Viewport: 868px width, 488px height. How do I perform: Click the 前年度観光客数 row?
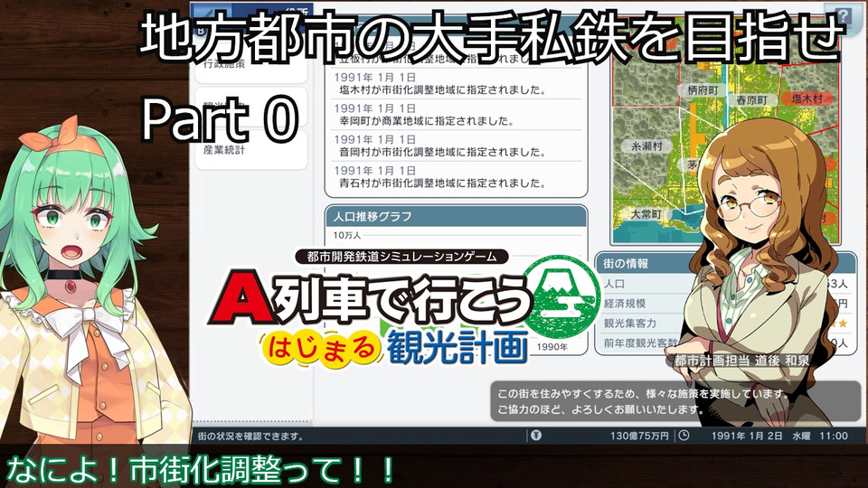coord(725,343)
